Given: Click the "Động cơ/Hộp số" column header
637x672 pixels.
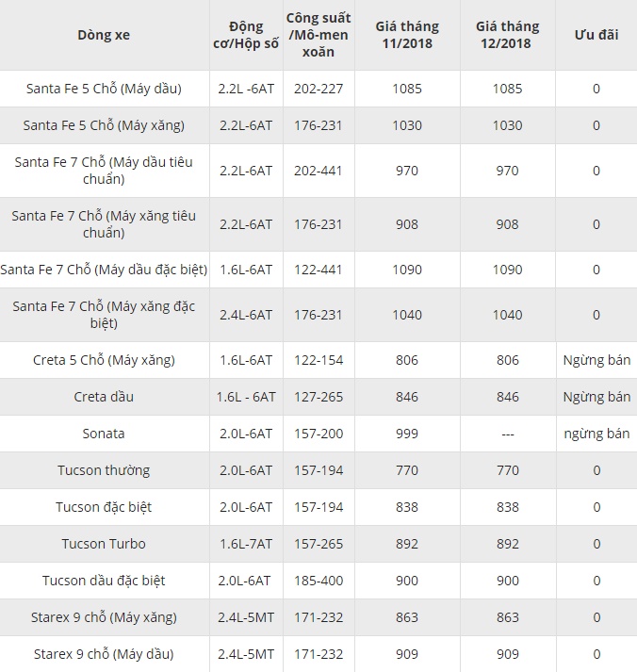Looking at the screenshot, I should [246, 35].
